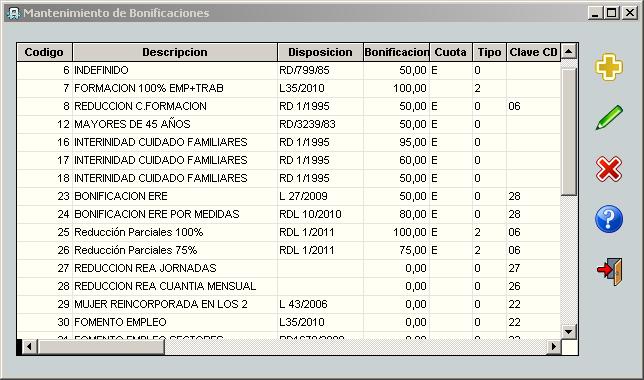Click the horizontal scrollbar right arrow
644x380 pixels.
click(x=553, y=347)
